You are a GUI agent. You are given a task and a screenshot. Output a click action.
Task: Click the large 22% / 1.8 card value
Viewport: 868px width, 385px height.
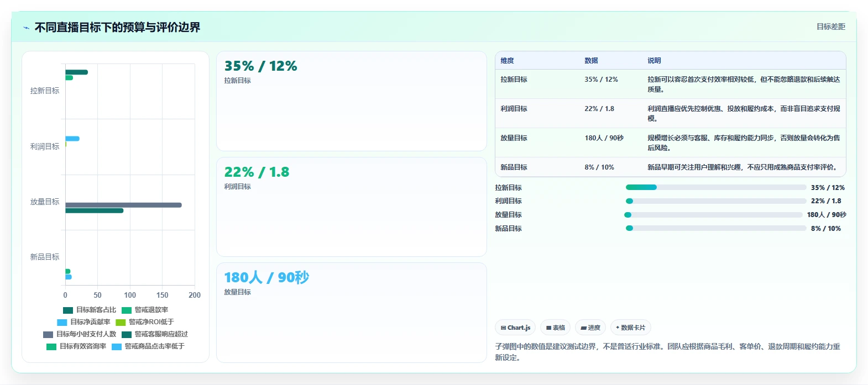pyautogui.click(x=257, y=172)
